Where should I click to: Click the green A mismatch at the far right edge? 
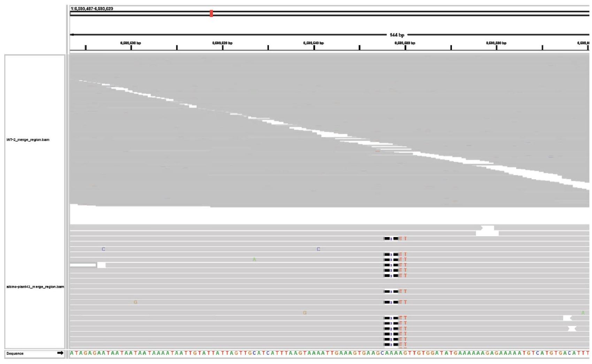coord(583,313)
